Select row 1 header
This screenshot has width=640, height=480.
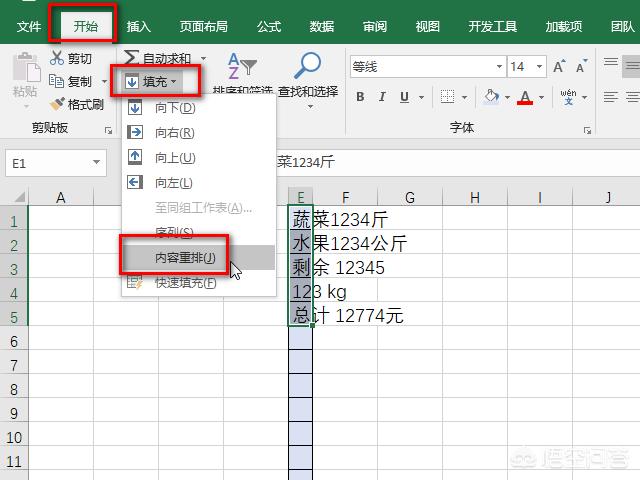point(14,221)
